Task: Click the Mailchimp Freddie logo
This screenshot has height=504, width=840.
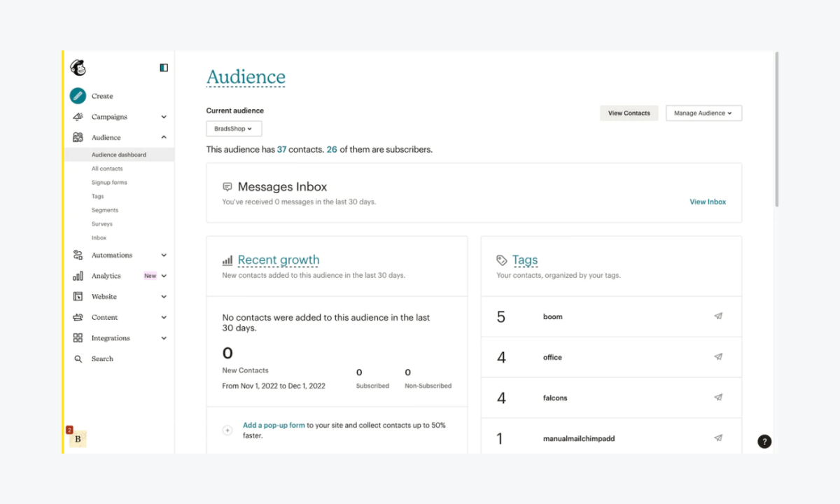Action: [78, 68]
